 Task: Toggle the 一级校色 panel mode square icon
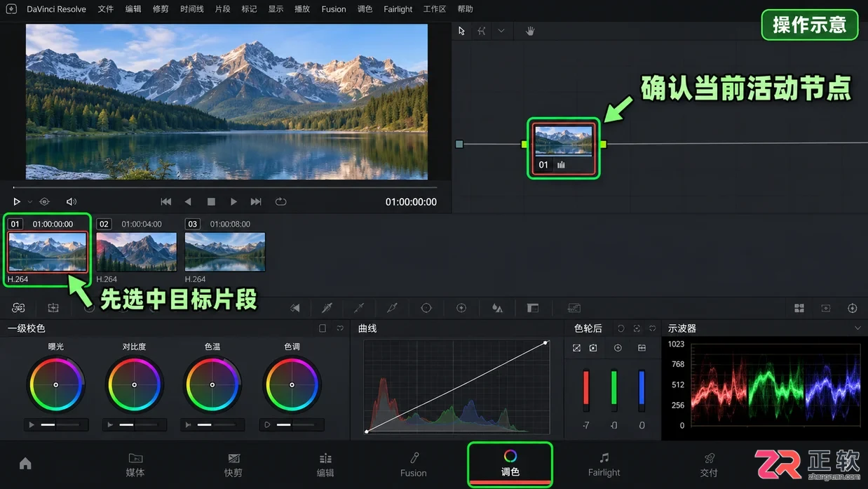pos(323,328)
